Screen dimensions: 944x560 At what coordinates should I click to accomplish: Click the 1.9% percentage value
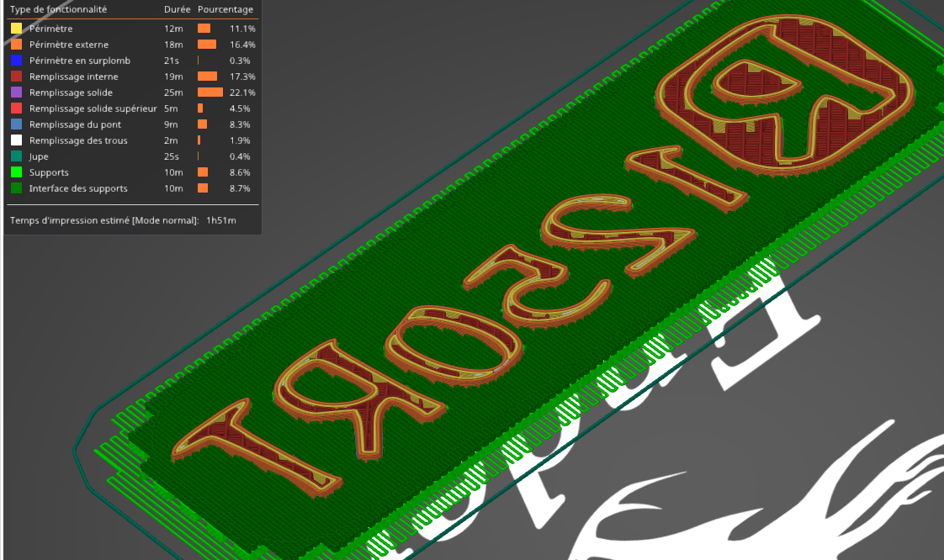[240, 140]
